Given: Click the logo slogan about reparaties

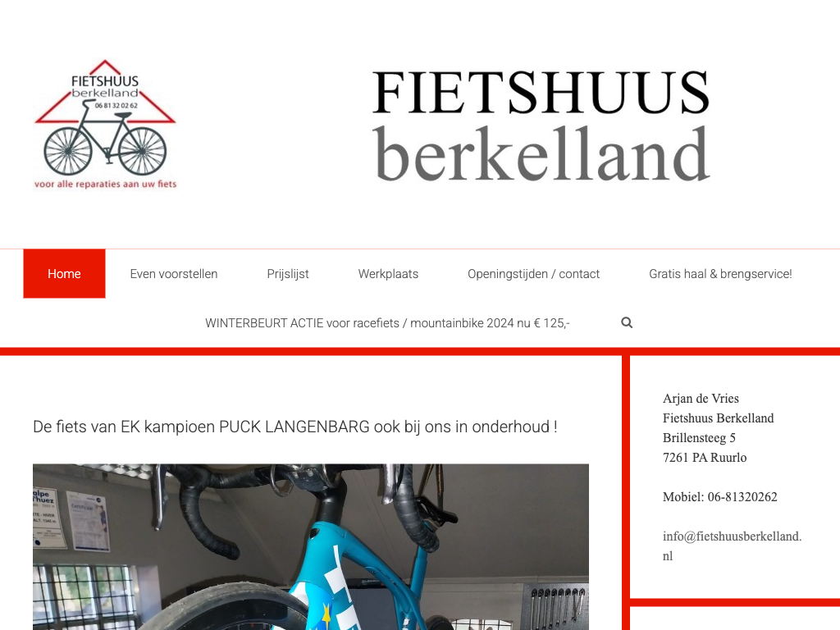Looking at the screenshot, I should click(105, 184).
